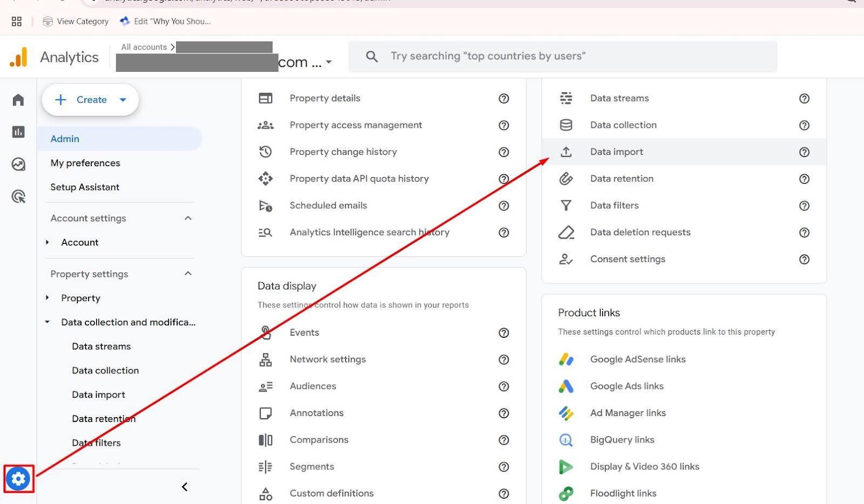Open Data retention in the sidebar
The height and width of the screenshot is (504, 864).
(x=104, y=419)
